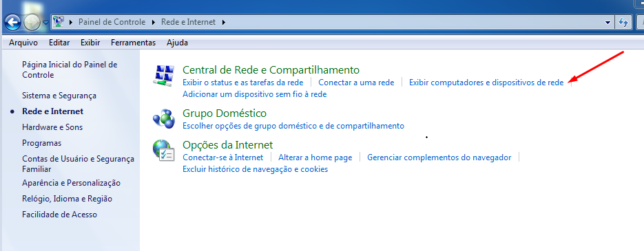The image size is (644, 251).
Task: Open the Arquivo menu
Action: pyautogui.click(x=23, y=43)
